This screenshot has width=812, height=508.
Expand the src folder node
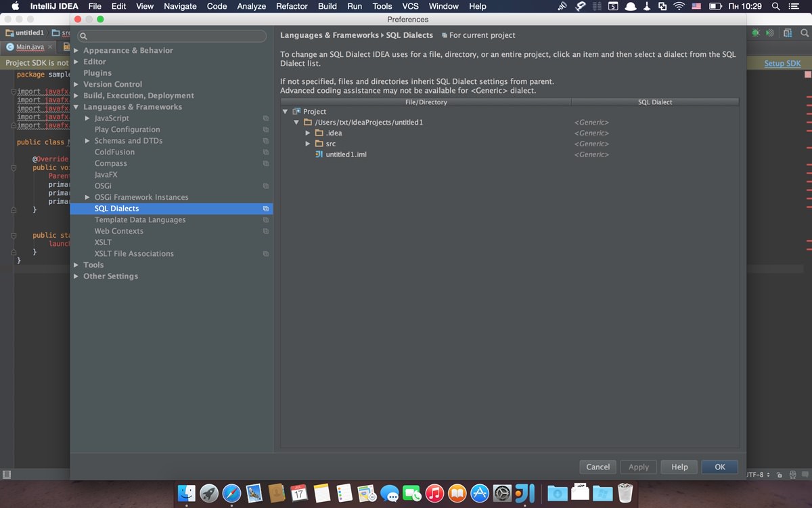click(x=308, y=144)
